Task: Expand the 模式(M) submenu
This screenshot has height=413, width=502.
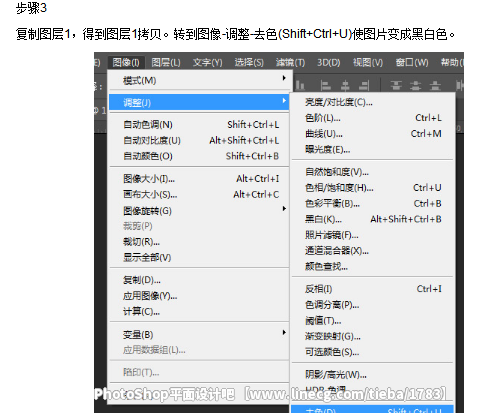Action: tap(199, 80)
